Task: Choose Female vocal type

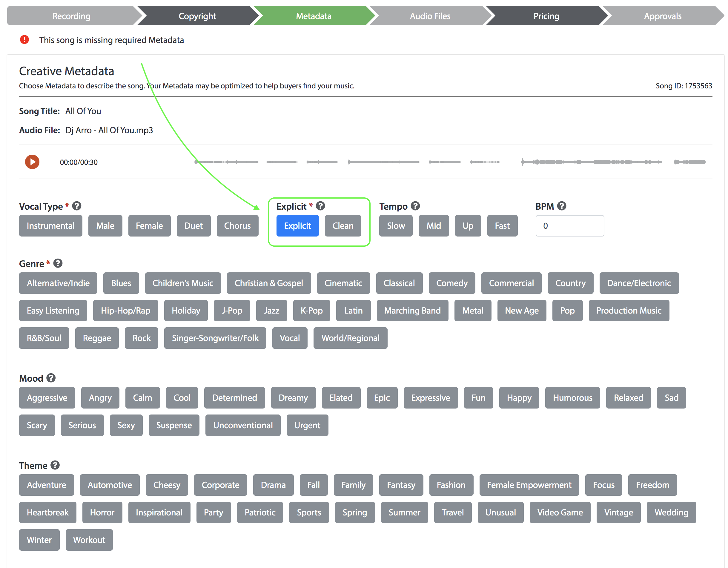Action: (x=149, y=226)
